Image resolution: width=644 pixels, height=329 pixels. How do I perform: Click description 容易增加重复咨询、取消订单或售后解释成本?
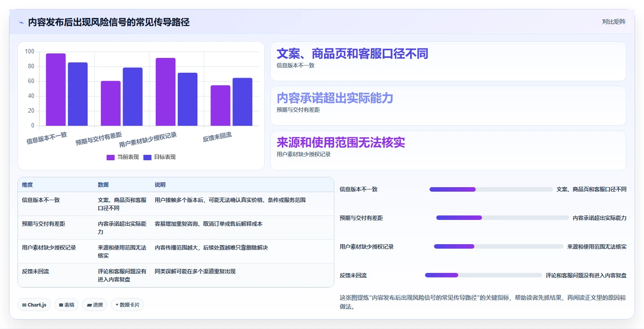point(209,224)
